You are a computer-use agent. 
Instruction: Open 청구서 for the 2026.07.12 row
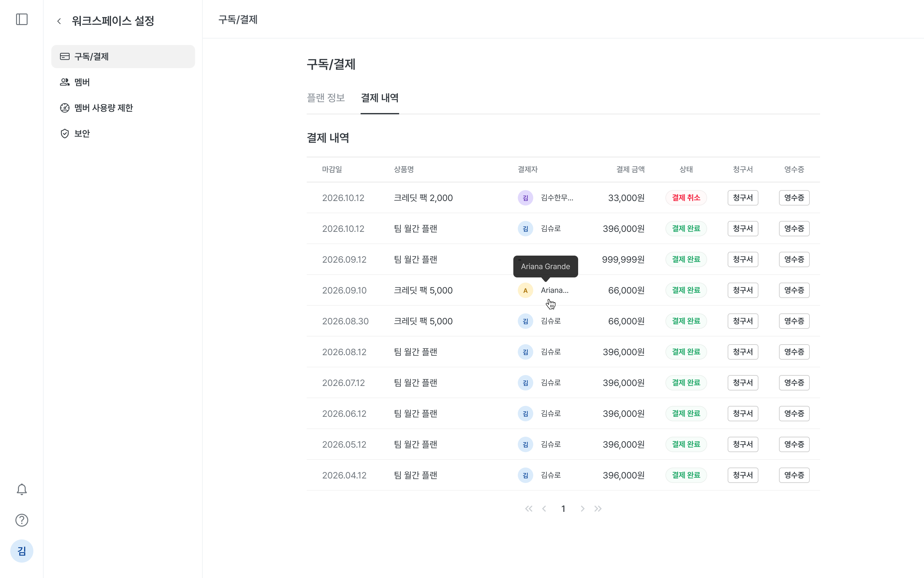pyautogui.click(x=743, y=383)
